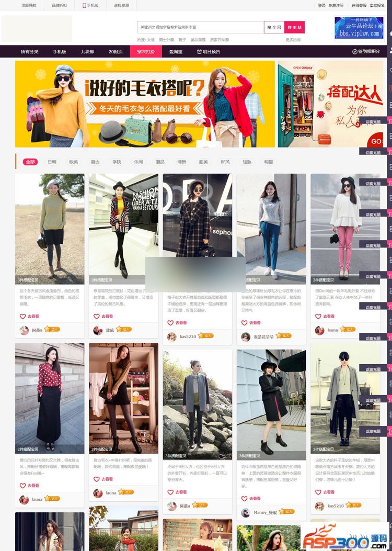Click the avatar of Manny_导航
Viewport: 392px width, 551px height.
[x=246, y=513]
